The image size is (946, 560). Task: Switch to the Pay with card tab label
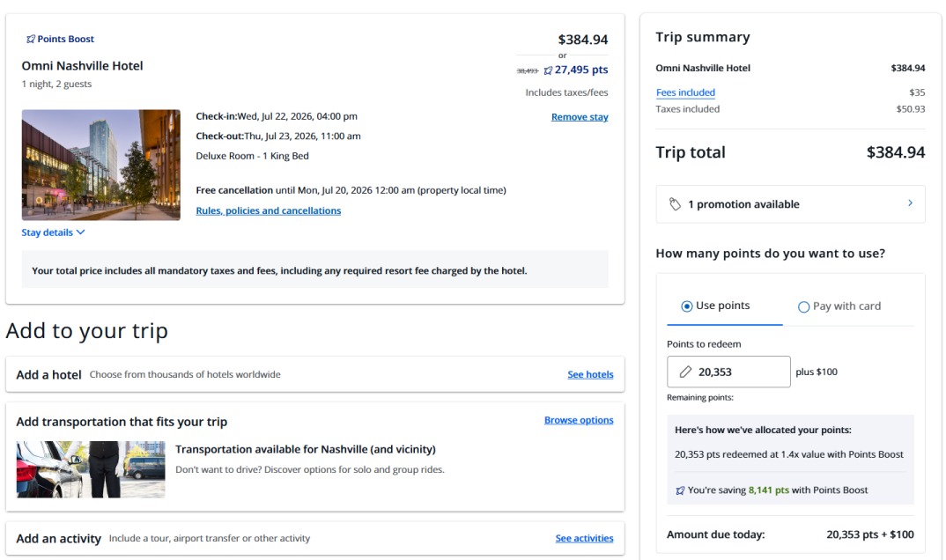click(846, 306)
